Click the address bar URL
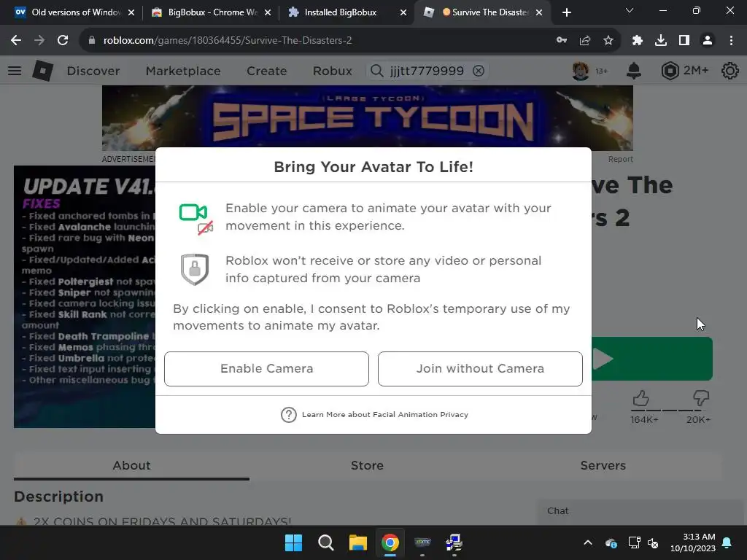This screenshot has width=747, height=560. (228, 41)
